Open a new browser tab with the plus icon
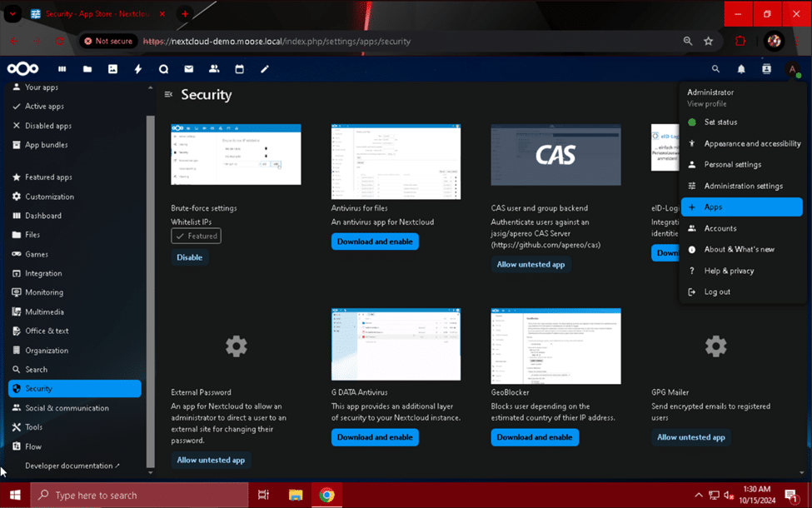The image size is (812, 508). pos(185,14)
